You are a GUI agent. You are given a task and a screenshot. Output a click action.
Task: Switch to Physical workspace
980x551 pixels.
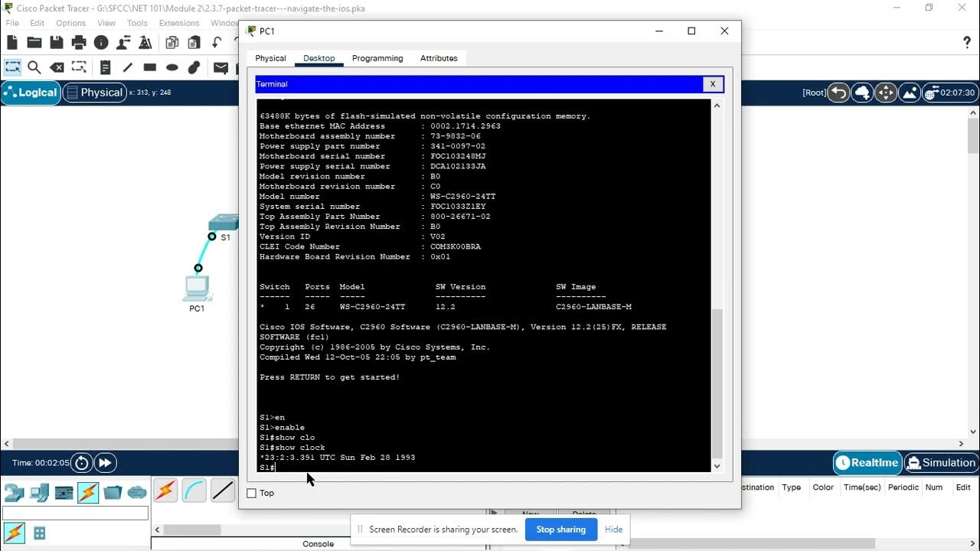94,93
